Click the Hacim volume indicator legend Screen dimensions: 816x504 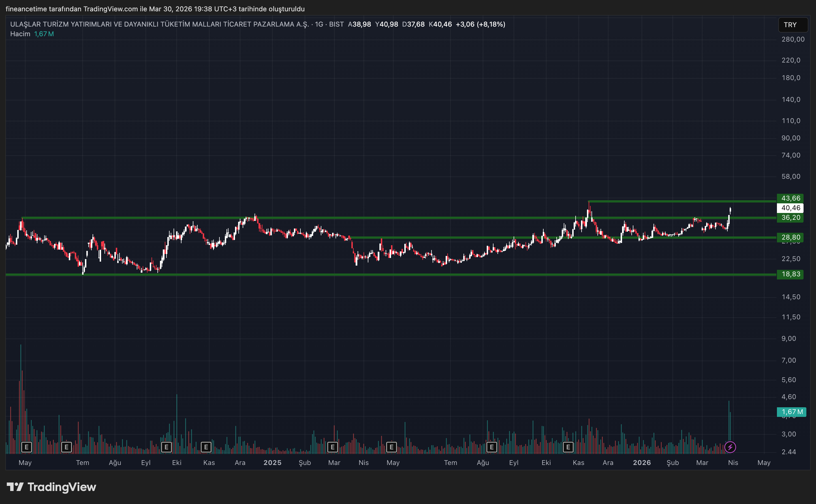coord(20,34)
